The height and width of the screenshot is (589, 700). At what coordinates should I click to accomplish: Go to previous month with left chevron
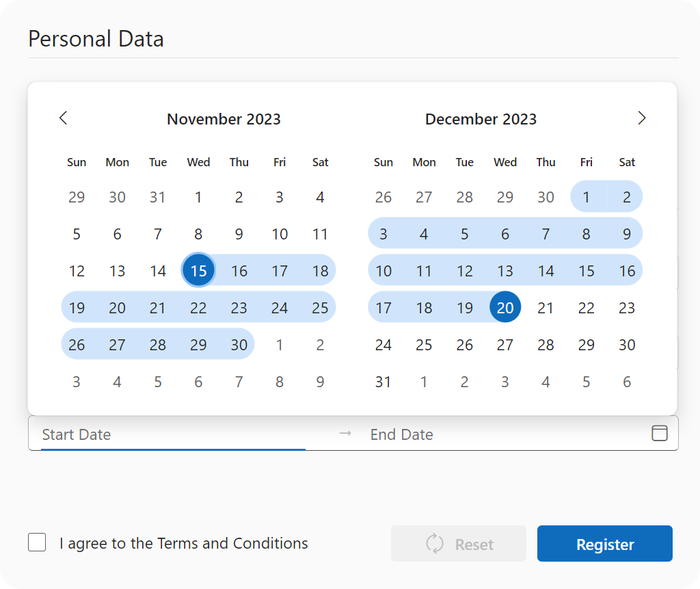pos(64,118)
